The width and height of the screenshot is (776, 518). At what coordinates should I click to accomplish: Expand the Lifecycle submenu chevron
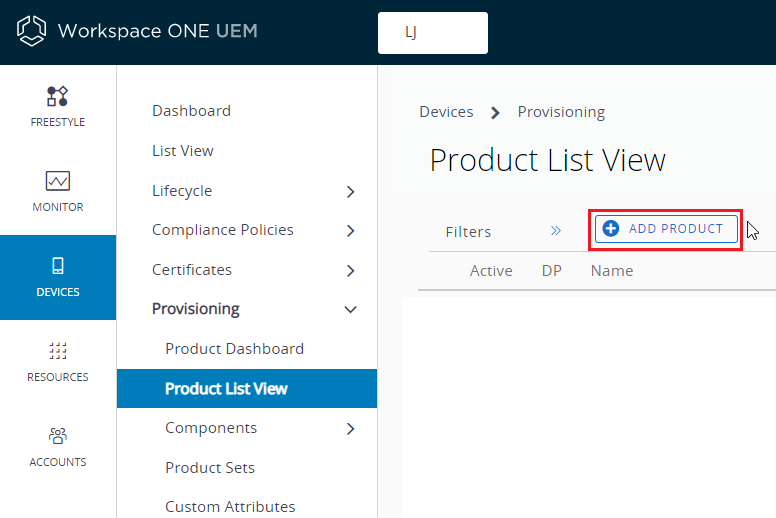pyautogui.click(x=350, y=191)
